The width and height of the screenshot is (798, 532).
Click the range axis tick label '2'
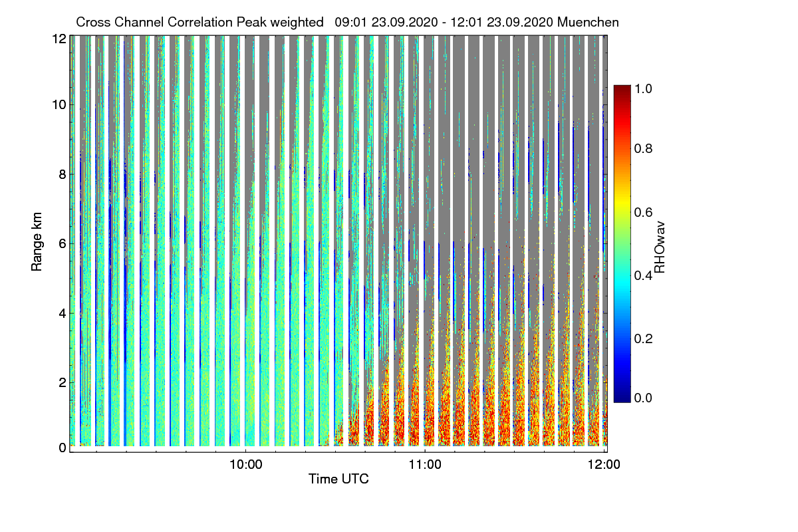(62, 382)
